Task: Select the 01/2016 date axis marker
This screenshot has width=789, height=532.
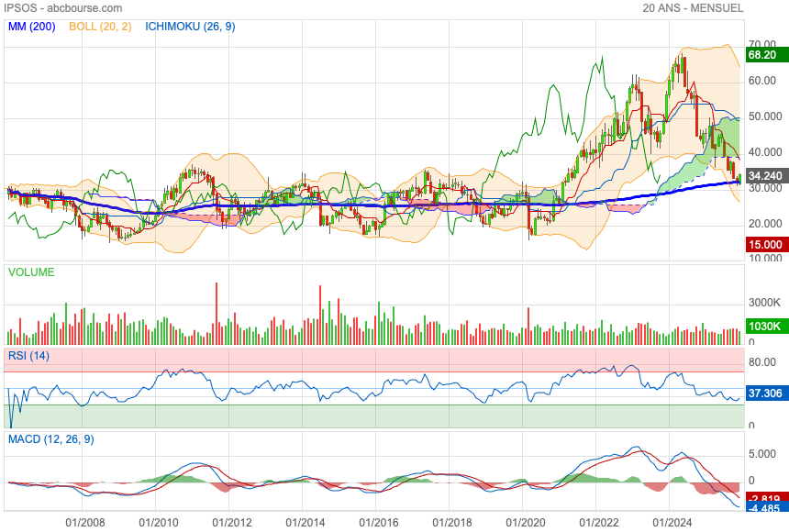Action: click(376, 522)
